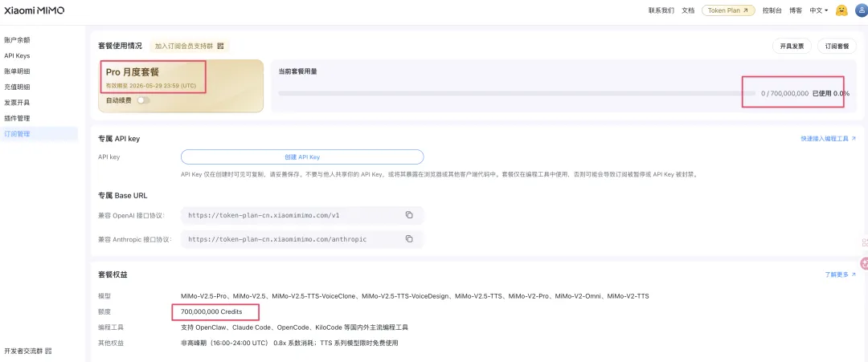This screenshot has width=868, height=362.
Task: Click the 创建 API Key button
Action: pyautogui.click(x=302, y=157)
